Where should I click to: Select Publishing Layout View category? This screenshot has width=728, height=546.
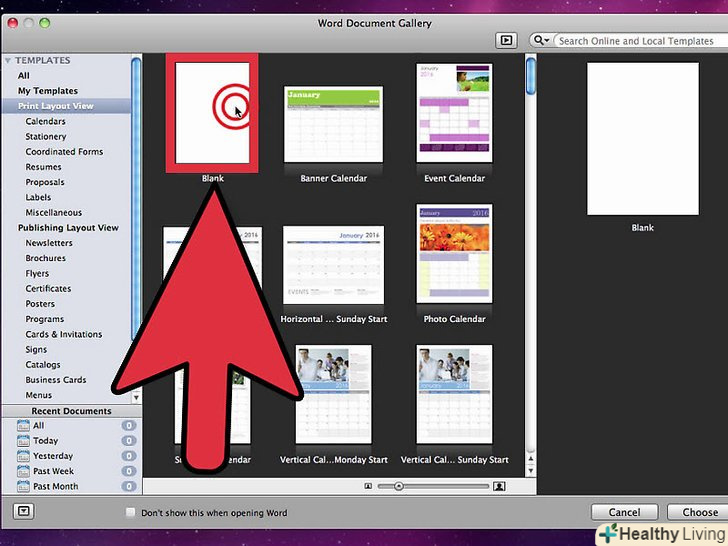click(68, 228)
